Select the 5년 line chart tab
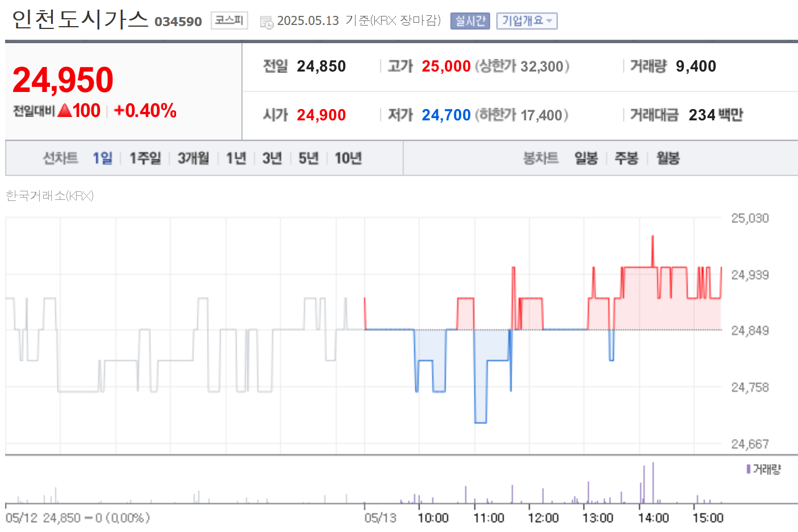The height and width of the screenshot is (532, 798). click(x=308, y=158)
